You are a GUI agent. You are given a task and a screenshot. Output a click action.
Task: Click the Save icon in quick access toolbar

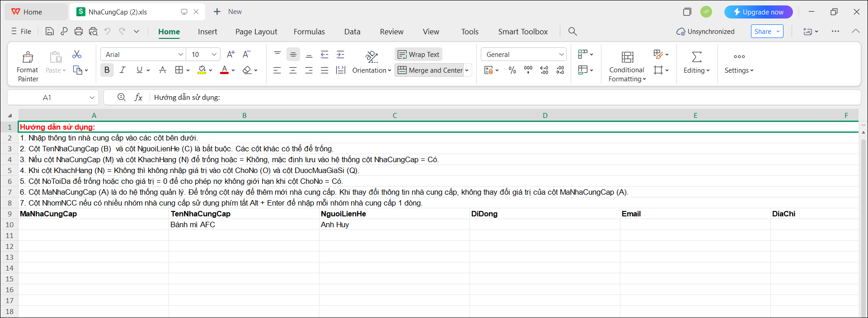(50, 31)
